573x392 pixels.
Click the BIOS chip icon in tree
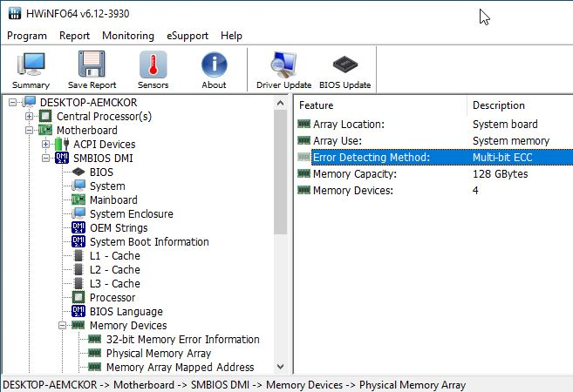point(78,172)
